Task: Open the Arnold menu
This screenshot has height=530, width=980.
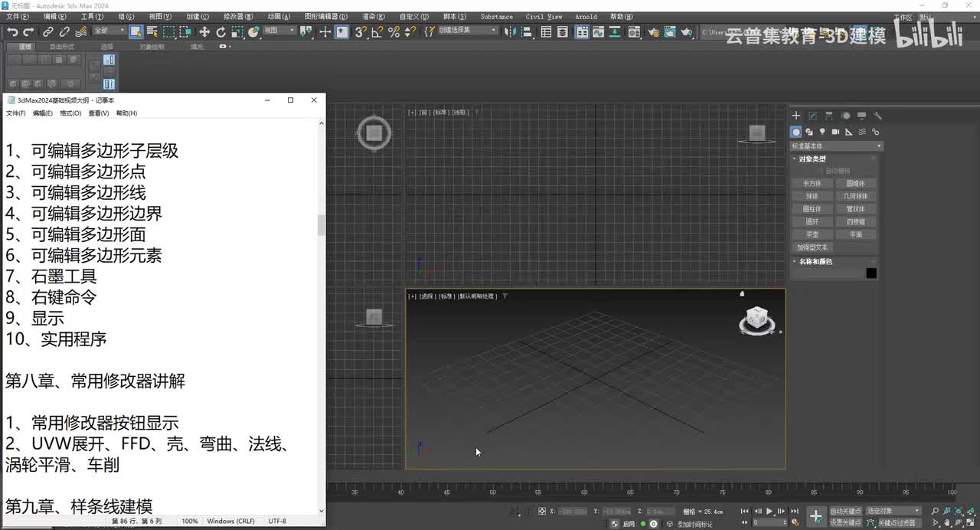Action: coord(586,17)
